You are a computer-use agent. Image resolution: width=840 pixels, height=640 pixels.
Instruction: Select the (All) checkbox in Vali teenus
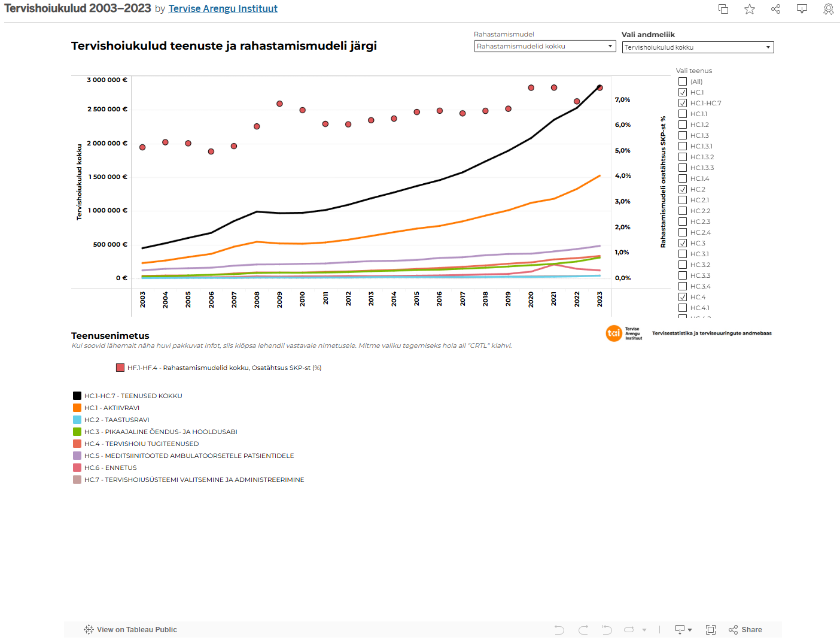click(x=683, y=81)
